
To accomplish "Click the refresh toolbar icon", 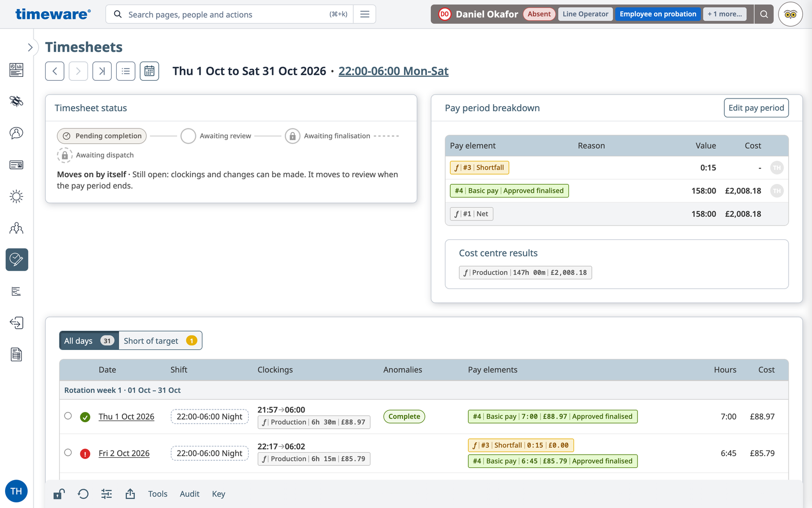I will pos(83,494).
